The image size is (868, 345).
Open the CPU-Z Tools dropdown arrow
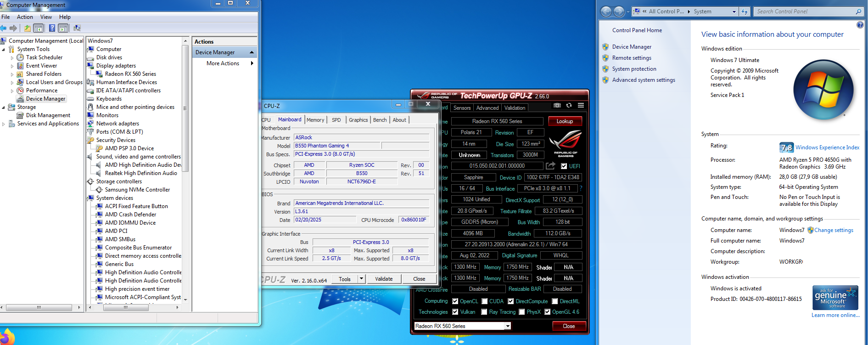click(361, 279)
